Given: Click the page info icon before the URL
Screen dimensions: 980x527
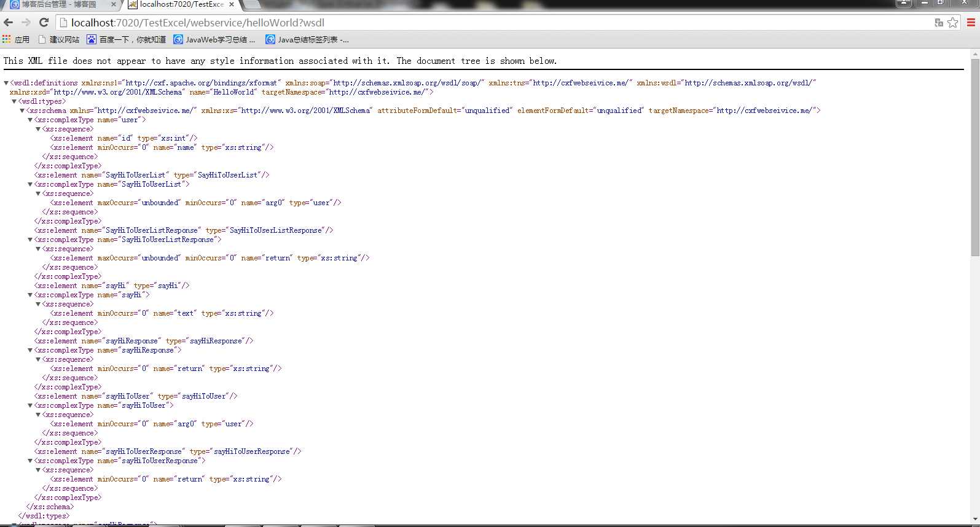Looking at the screenshot, I should 63,23.
